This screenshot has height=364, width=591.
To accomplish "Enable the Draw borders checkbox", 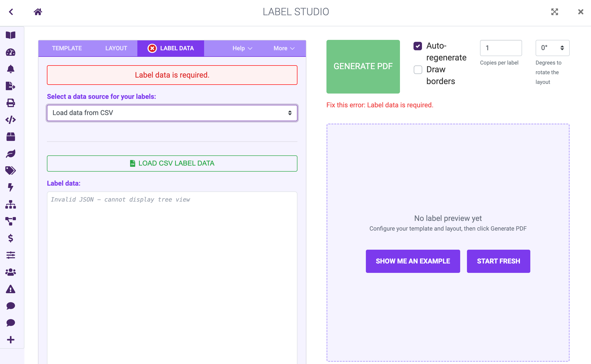I will 418,70.
